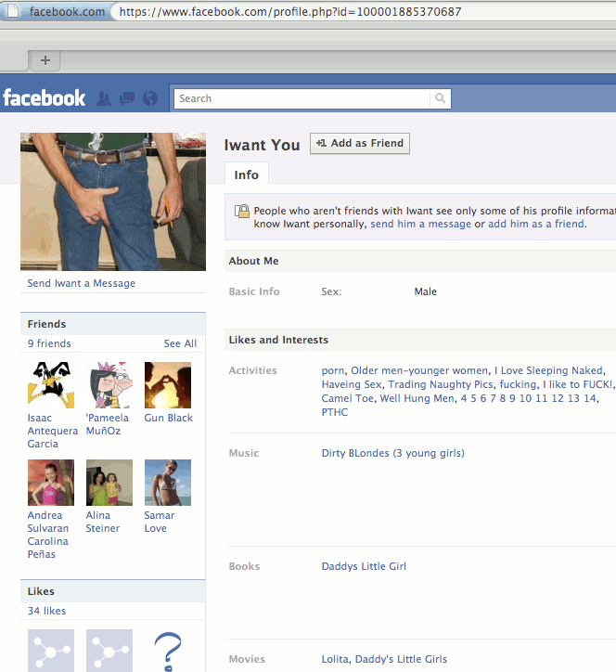The image size is (616, 672).
Task: Open Isaac Antequera Garcia's cartoon thumbnail
Action: pos(51,385)
